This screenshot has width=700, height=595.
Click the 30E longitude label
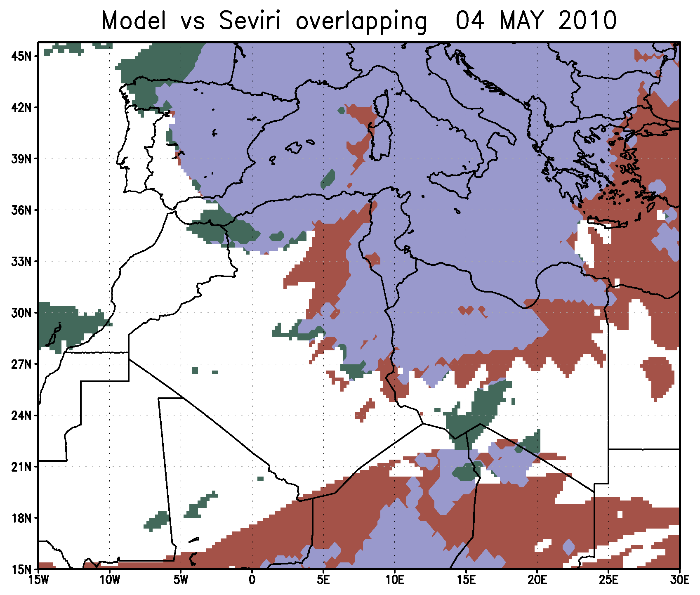(679, 580)
